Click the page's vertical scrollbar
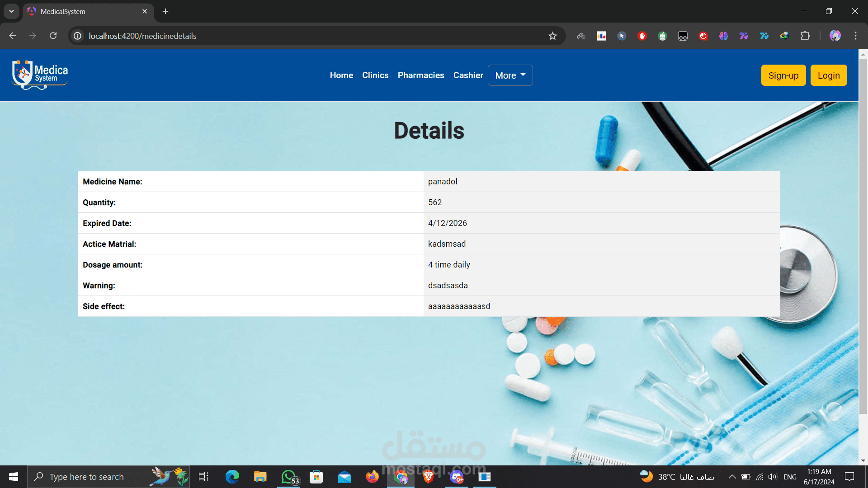The width and height of the screenshot is (868, 488). pos(863,235)
